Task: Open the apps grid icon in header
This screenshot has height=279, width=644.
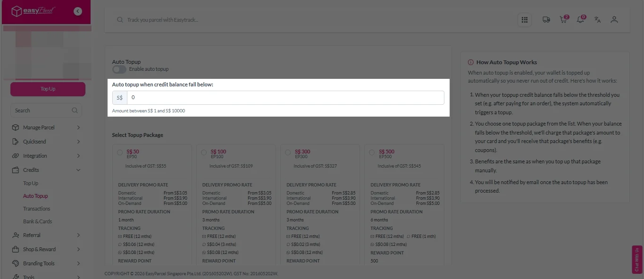Action: click(524, 20)
